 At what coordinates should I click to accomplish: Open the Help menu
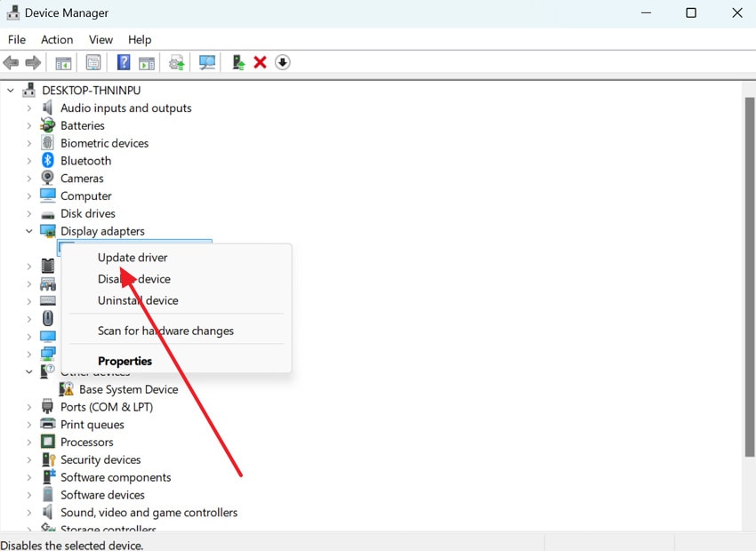coord(140,39)
